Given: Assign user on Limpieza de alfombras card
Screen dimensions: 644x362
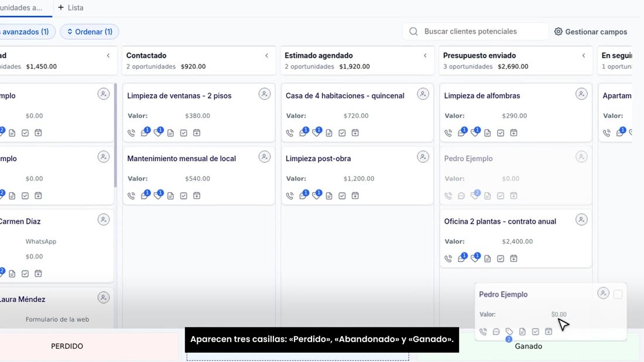Looking at the screenshot, I should 581,94.
